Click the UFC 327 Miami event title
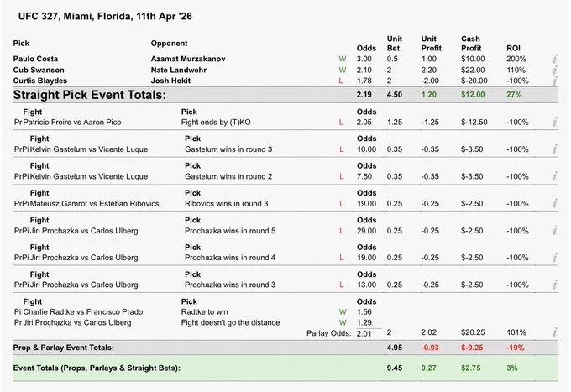This screenshot has height=392, width=571. 105,17
